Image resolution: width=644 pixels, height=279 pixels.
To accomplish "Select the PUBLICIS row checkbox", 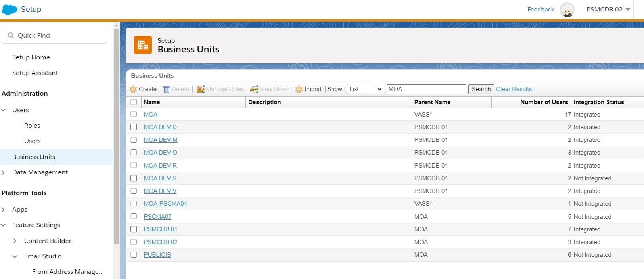I will (x=134, y=255).
